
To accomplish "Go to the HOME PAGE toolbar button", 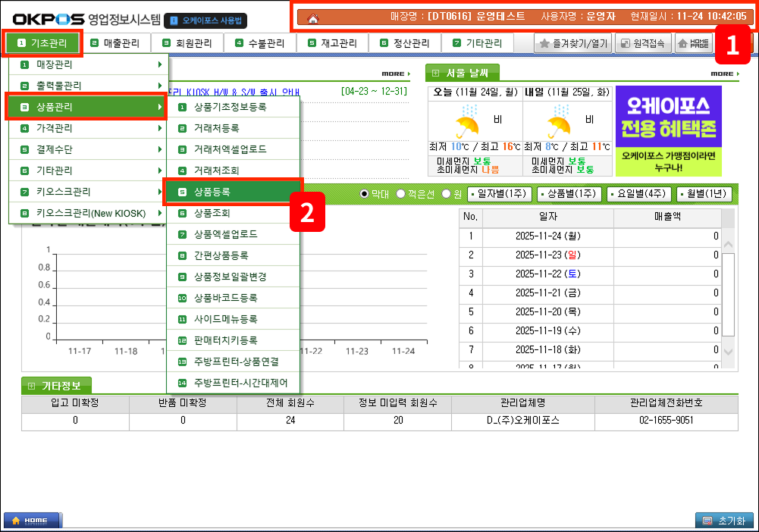I will point(693,44).
